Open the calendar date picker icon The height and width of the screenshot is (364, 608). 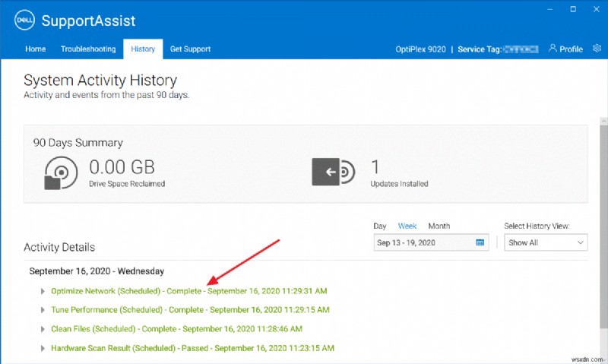click(x=480, y=242)
